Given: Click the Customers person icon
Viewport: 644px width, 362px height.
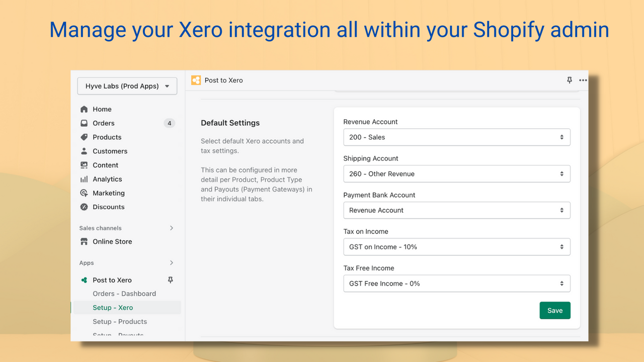Looking at the screenshot, I should (84, 151).
